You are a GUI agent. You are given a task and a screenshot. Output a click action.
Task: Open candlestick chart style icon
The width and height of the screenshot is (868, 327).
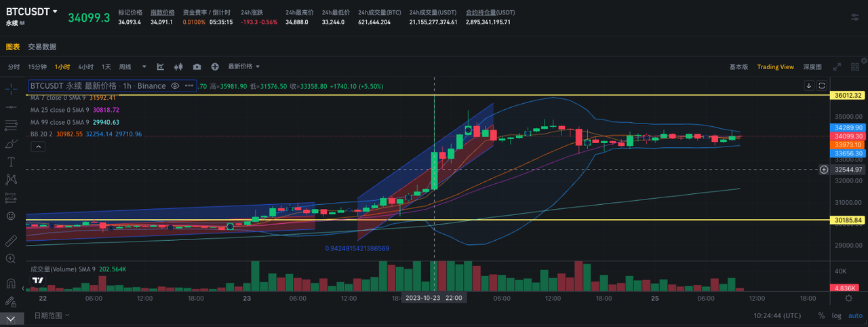(179, 66)
